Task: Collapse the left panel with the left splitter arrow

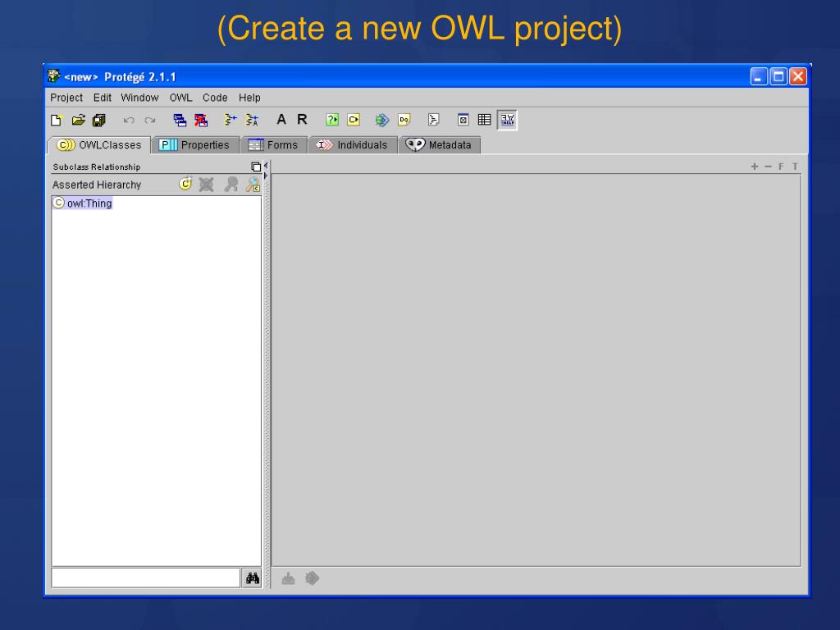Action: [x=266, y=166]
